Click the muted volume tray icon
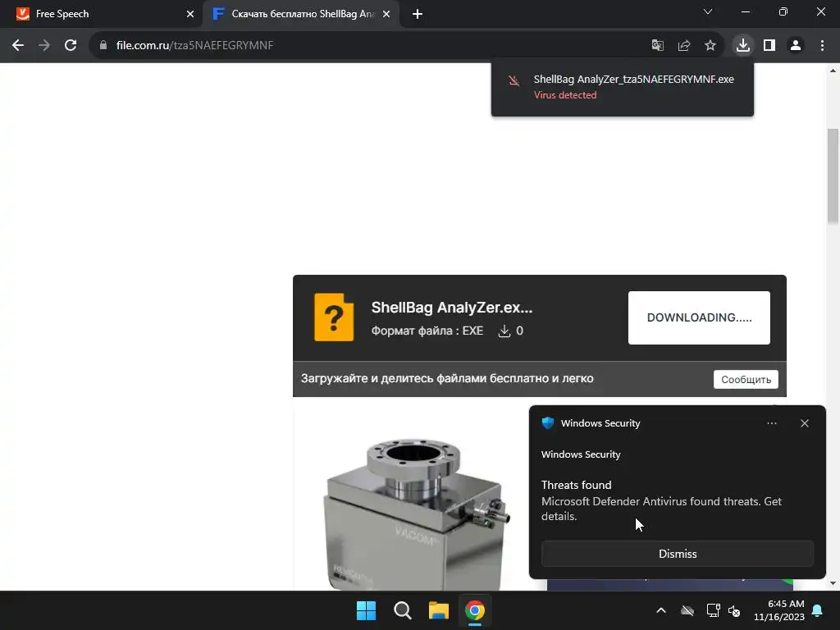 tap(734, 610)
